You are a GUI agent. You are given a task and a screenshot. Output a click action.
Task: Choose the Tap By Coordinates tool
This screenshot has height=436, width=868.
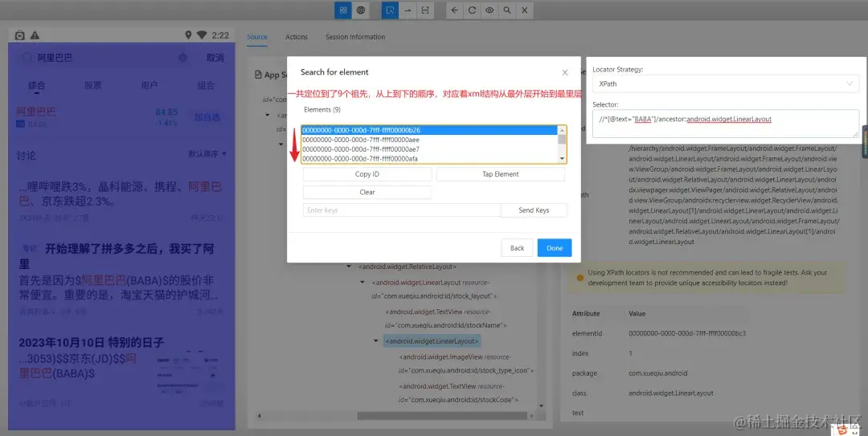[x=425, y=10]
